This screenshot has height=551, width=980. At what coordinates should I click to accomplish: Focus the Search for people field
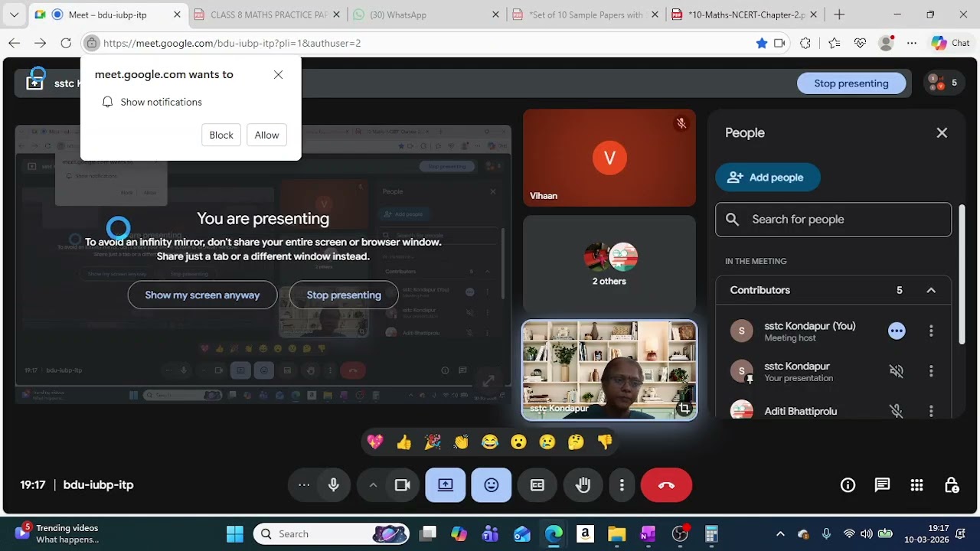[833, 220]
